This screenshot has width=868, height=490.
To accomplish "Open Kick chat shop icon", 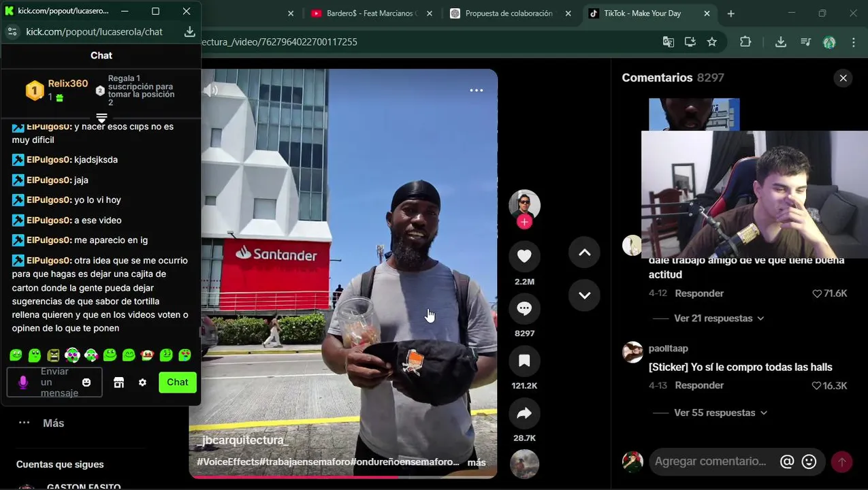I will tap(118, 382).
